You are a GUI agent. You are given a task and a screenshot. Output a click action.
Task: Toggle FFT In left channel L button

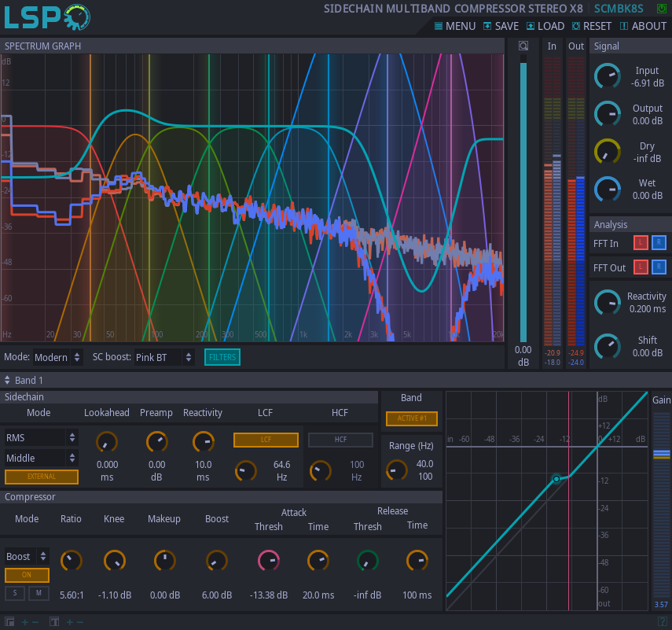click(x=641, y=243)
